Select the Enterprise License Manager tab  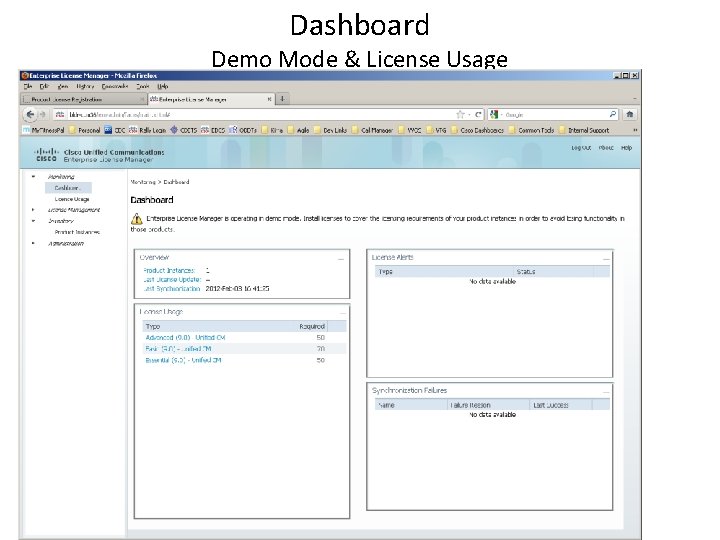tap(212, 99)
